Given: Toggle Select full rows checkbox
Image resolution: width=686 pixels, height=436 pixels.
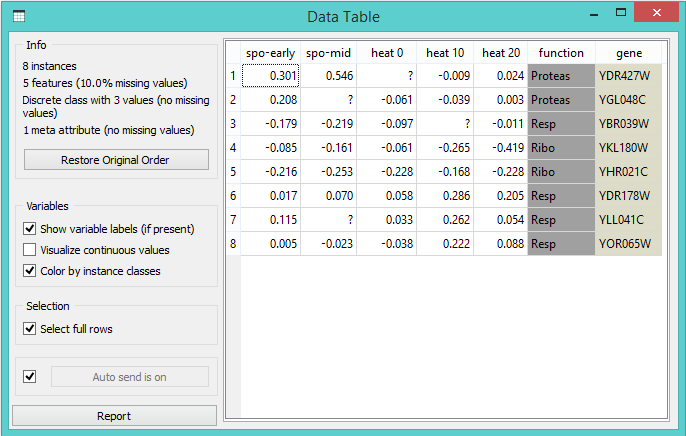Looking at the screenshot, I should (x=29, y=329).
